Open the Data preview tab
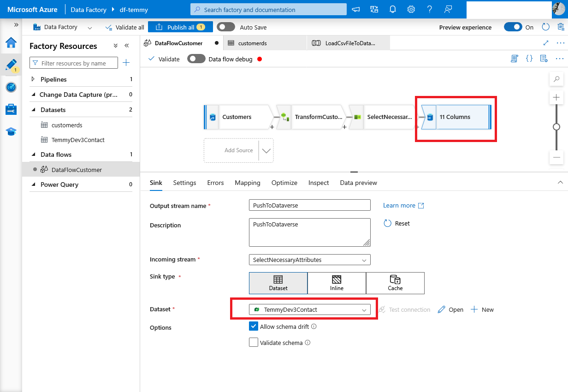 tap(359, 183)
